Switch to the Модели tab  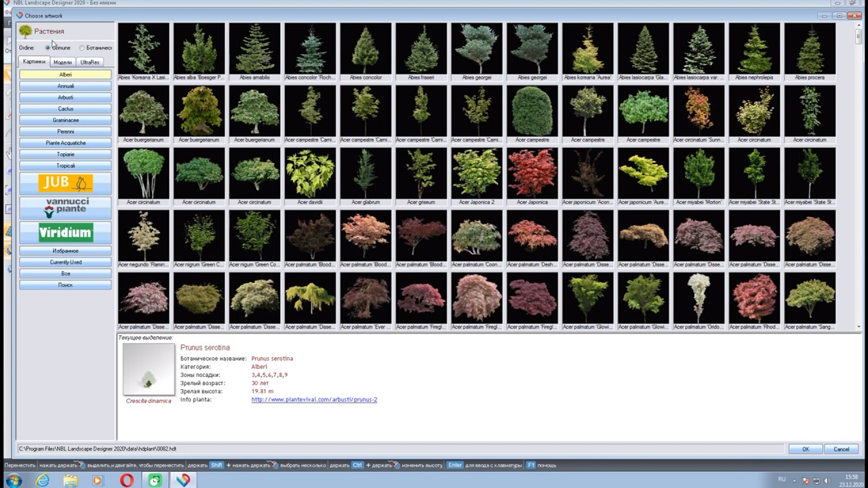coord(62,62)
